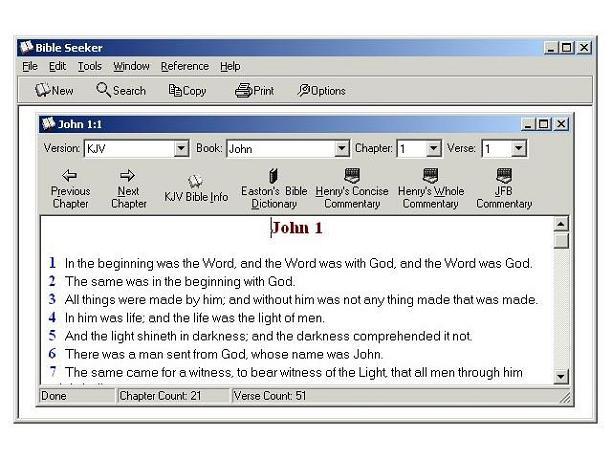This screenshot has height=459, width=612.
Task: Expand the Book dropdown
Action: [x=342, y=148]
